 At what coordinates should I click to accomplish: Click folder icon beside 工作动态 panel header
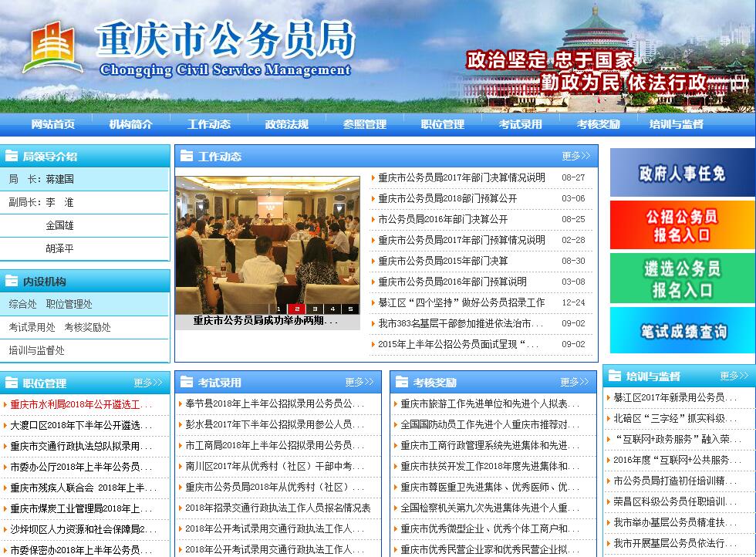click(x=187, y=157)
